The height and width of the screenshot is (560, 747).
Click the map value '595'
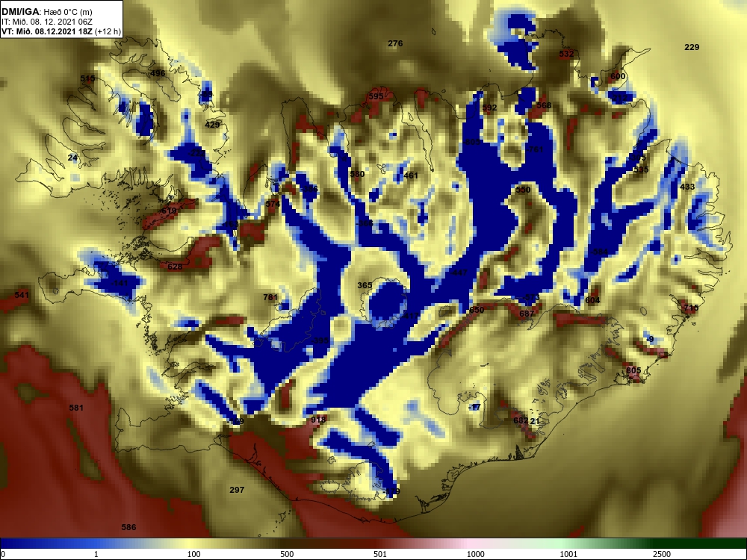coord(376,96)
